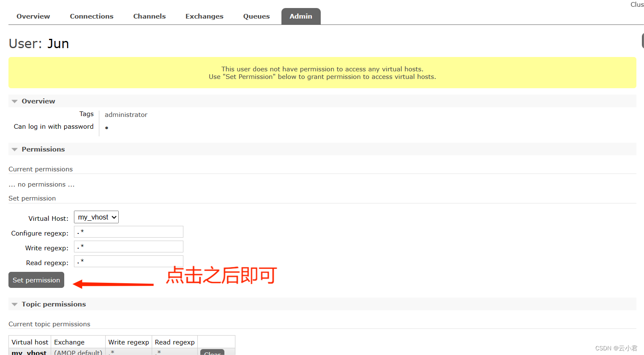Focus the Read regexp input field
This screenshot has width=644, height=355.
point(128,261)
